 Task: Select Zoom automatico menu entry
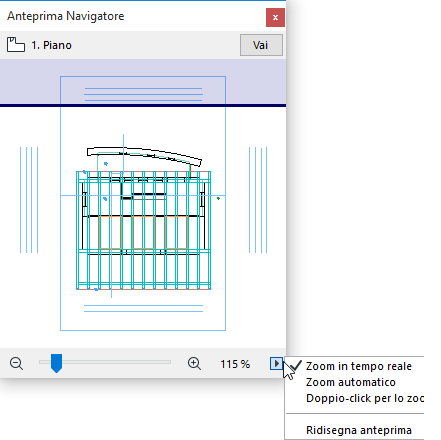355,382
